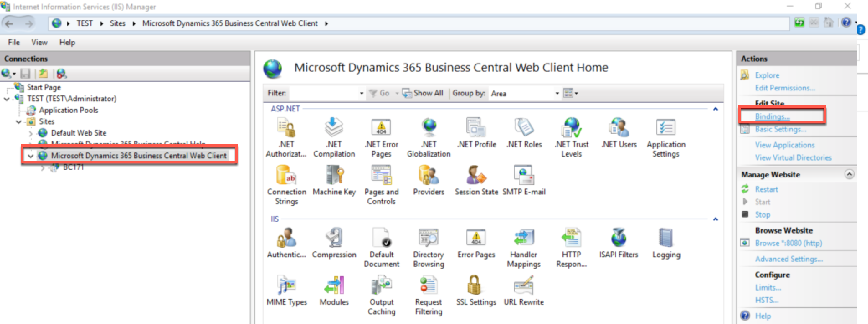Open Default Document feature
This screenshot has height=324, width=868.
381,248
